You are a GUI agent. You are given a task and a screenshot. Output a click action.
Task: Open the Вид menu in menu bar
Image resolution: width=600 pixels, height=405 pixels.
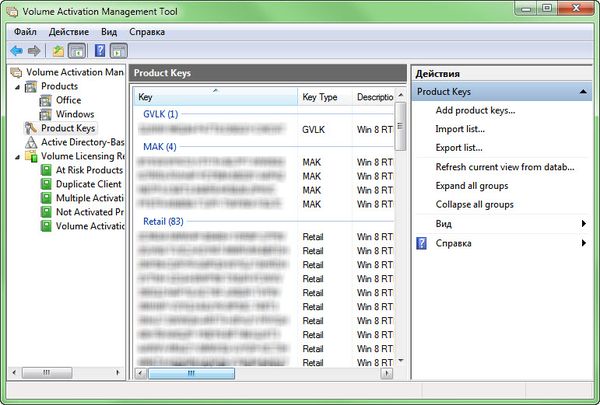click(109, 32)
